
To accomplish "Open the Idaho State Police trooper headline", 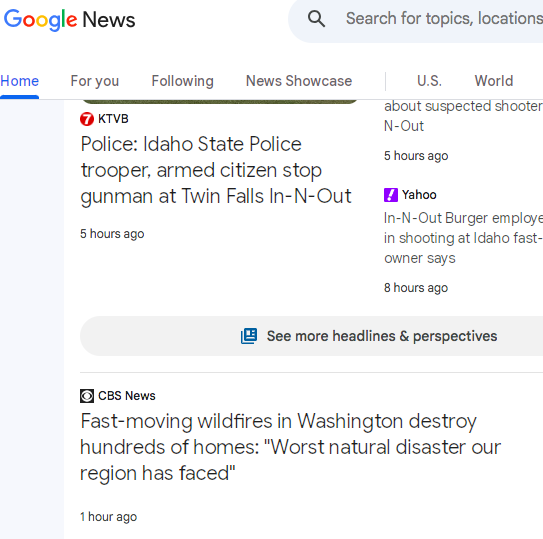I will [x=216, y=170].
